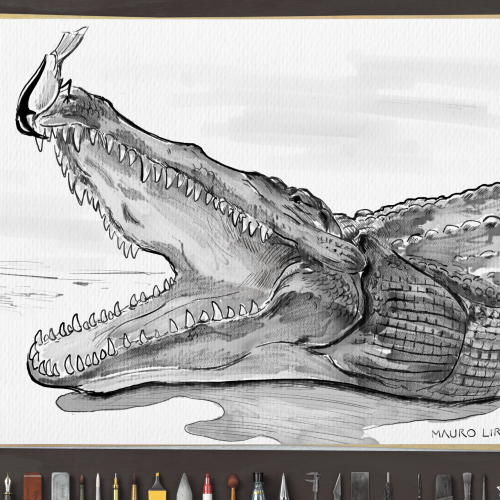Choose the yellow mechanical pencil
This screenshot has width=500, height=500.
(115, 486)
